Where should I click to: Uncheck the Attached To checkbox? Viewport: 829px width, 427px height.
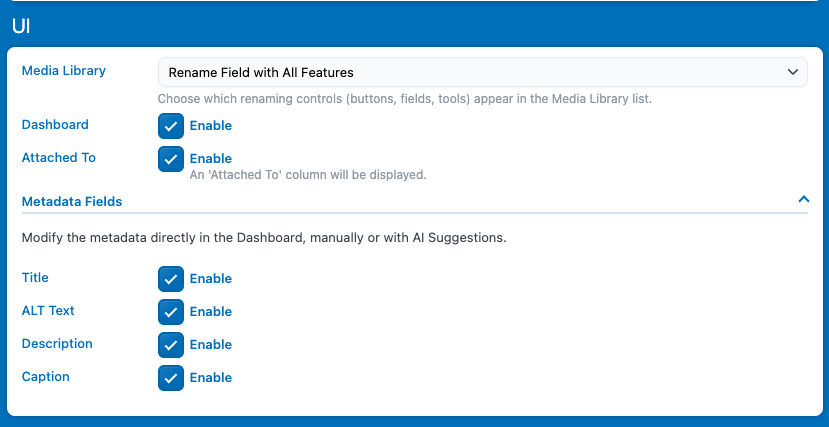(171, 159)
